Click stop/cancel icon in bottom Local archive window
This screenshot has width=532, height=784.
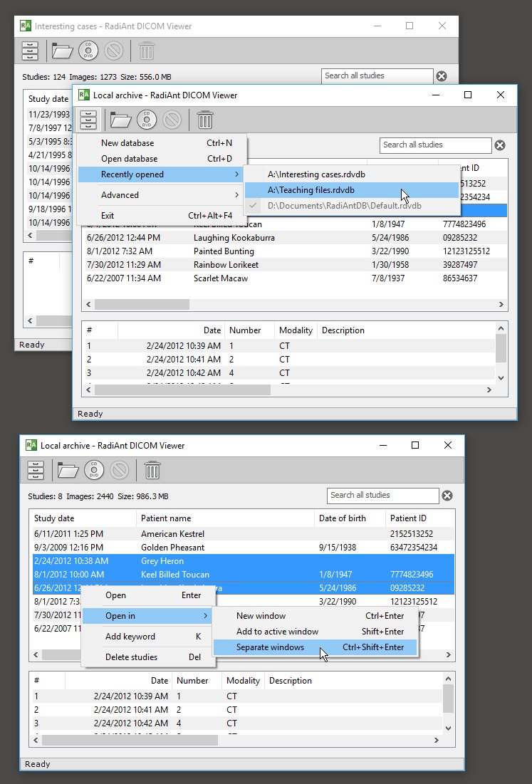(x=120, y=470)
